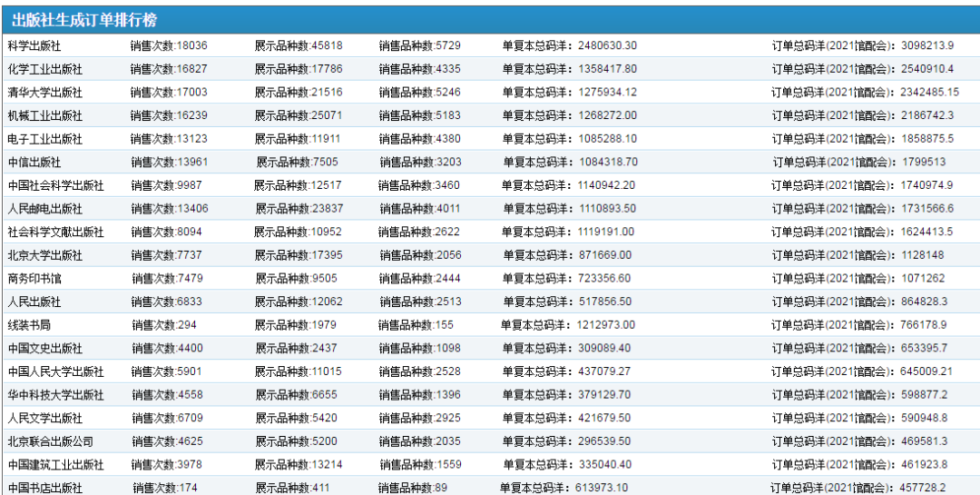Image resolution: width=980 pixels, height=495 pixels.
Task: Select 人民邮电出版社 publisher name
Action: [45, 209]
